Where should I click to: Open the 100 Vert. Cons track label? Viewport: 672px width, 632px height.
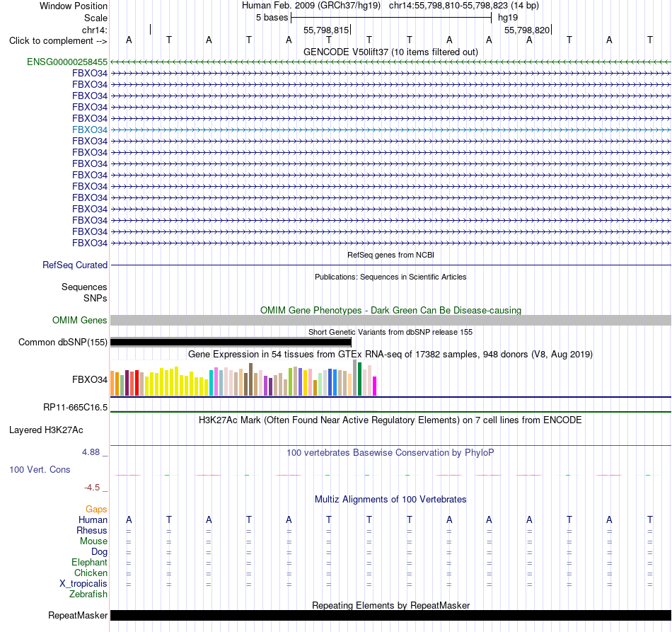point(40,469)
